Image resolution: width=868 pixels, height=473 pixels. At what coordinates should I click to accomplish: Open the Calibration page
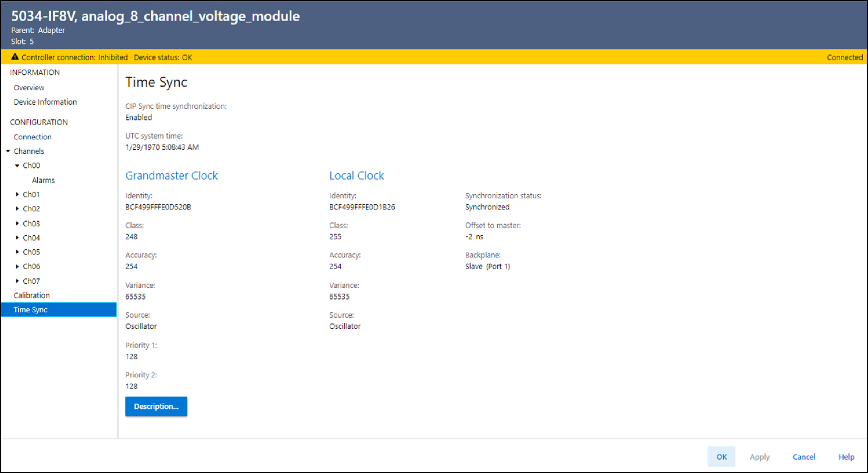32,296
